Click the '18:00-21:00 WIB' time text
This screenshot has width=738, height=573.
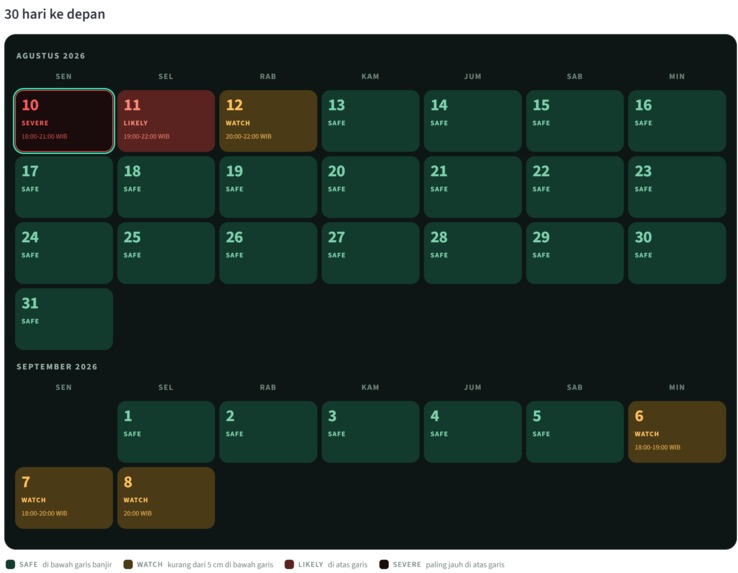pos(44,137)
